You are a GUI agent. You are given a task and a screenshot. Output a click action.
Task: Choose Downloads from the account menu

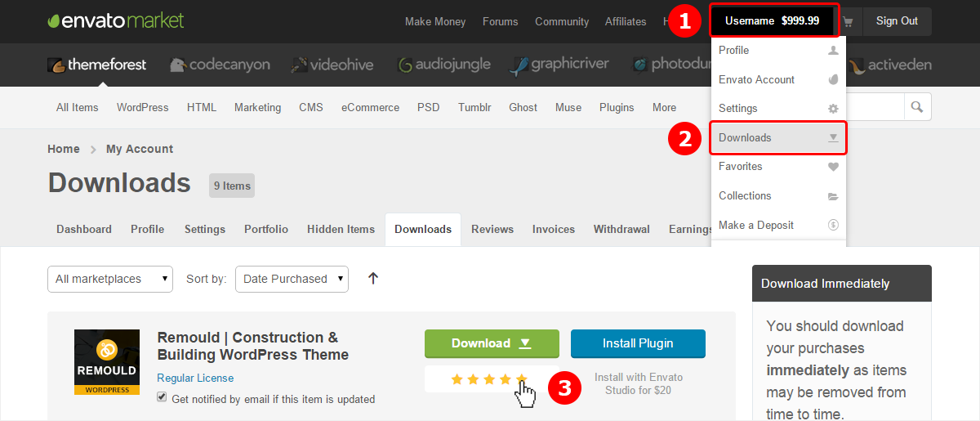(x=778, y=137)
